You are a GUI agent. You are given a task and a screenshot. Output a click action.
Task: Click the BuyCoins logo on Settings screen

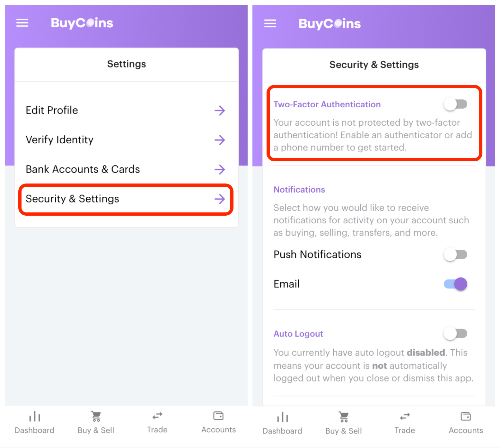pos(82,23)
